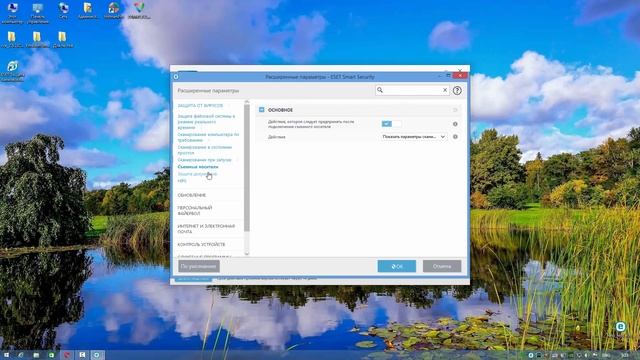This screenshot has width=640, height=360.
Task: Click the sidebar scrollbar thumb
Action: click(247, 168)
